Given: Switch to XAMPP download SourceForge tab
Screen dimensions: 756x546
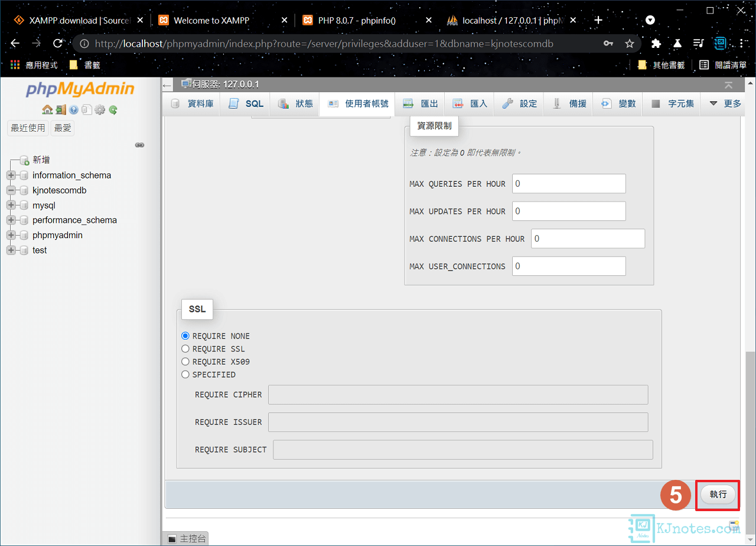Looking at the screenshot, I should tap(79, 20).
